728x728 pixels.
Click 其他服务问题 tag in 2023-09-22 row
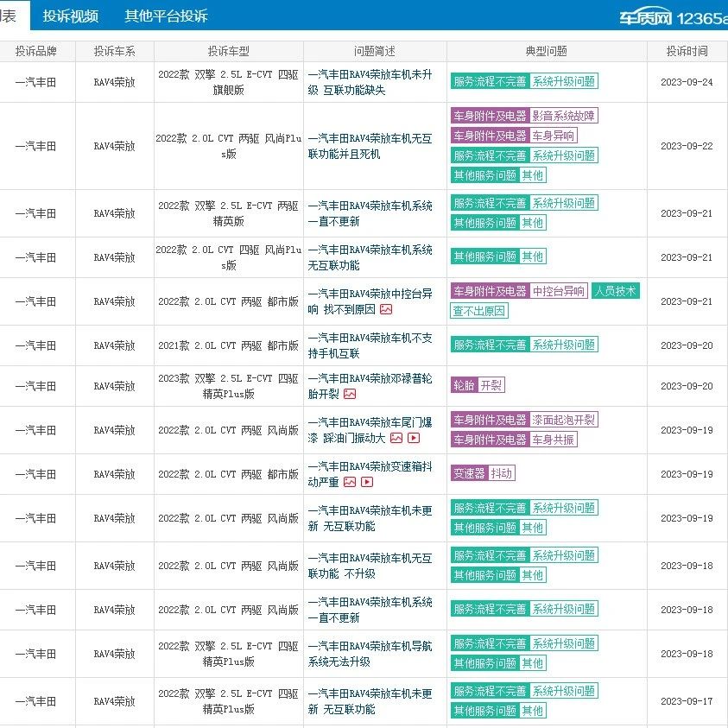pyautogui.click(x=484, y=175)
